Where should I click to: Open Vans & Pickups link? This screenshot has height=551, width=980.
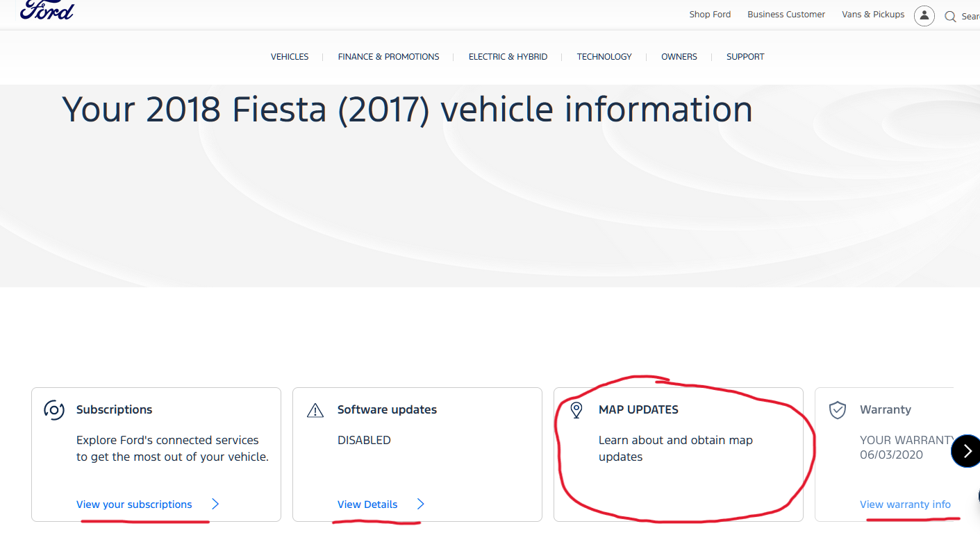coord(873,15)
